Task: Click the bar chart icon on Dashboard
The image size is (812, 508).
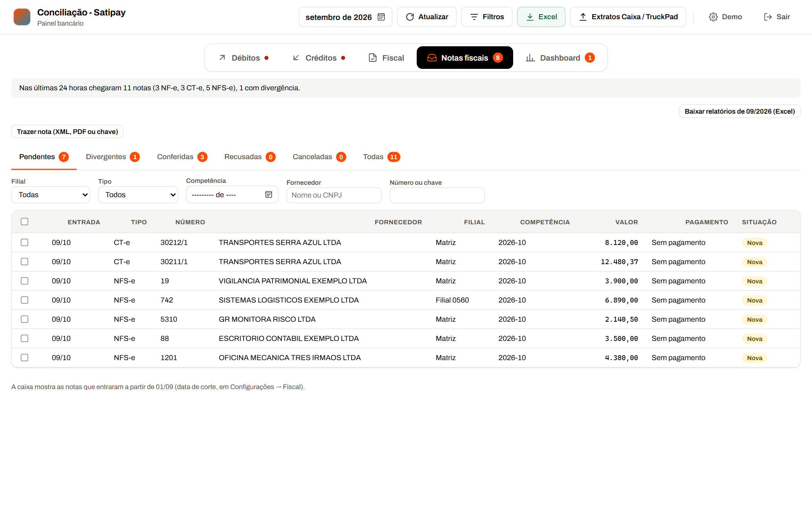Action: (530, 58)
